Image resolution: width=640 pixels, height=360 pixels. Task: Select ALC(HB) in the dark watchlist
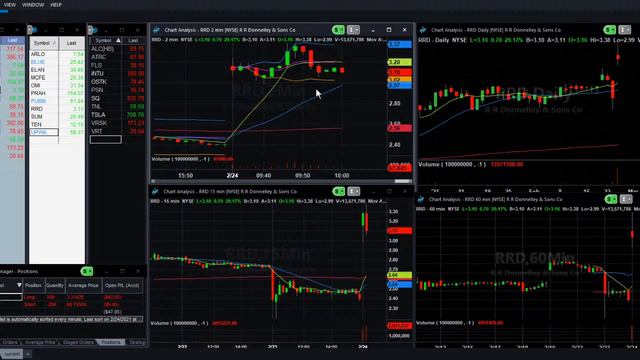[102, 49]
